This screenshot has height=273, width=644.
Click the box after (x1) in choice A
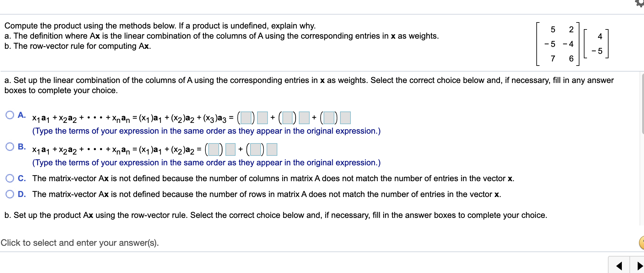point(262,118)
